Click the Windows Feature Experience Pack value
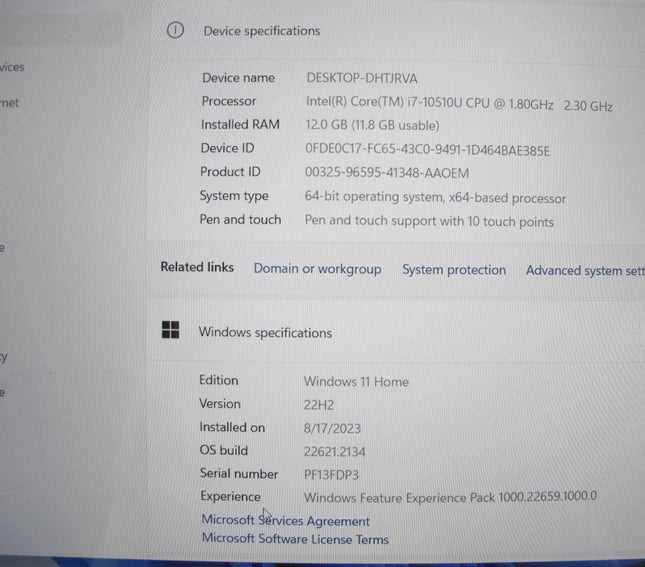Screen dimensions: 645x567 point(450,497)
